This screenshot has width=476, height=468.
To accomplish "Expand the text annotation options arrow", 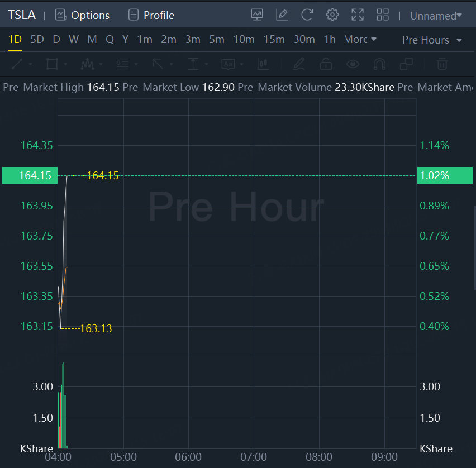I will pyautogui.click(x=242, y=64).
